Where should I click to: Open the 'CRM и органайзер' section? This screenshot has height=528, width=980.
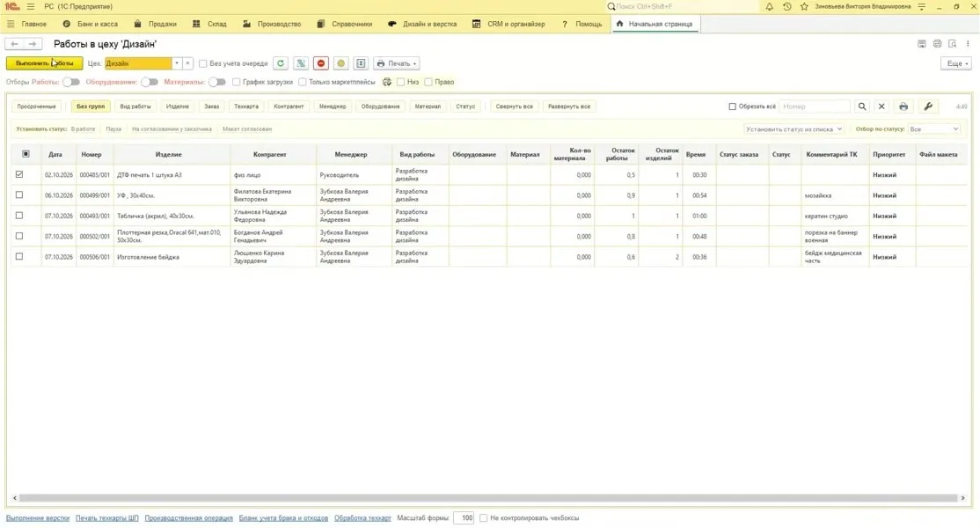pyautogui.click(x=508, y=24)
